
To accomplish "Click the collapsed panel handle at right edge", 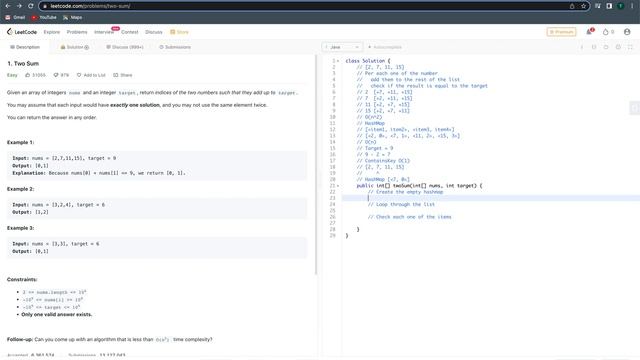I will [635, 108].
